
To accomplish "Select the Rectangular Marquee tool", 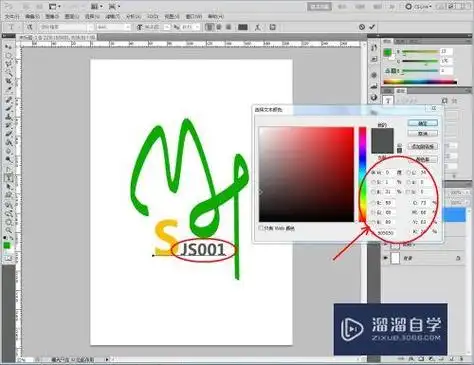I will (8, 55).
